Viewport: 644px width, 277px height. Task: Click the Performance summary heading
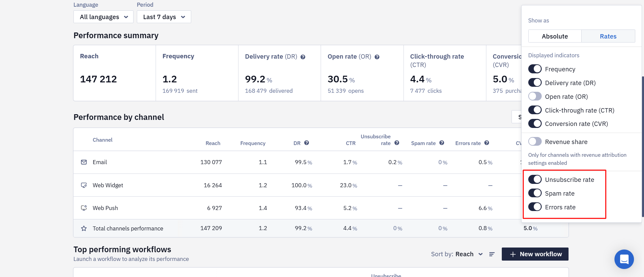[116, 36]
